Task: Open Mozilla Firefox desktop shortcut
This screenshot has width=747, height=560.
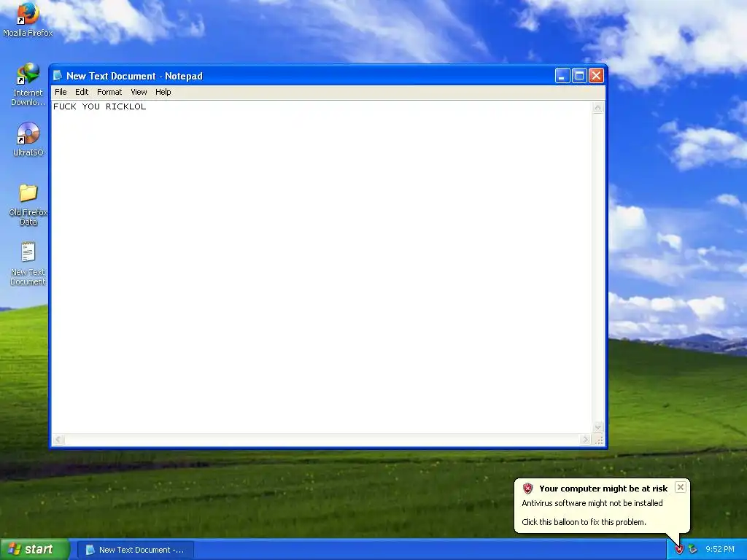Action: click(x=28, y=19)
